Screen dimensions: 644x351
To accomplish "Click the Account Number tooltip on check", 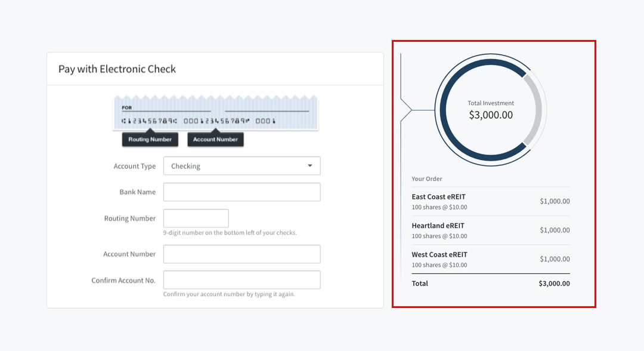I will tap(215, 140).
